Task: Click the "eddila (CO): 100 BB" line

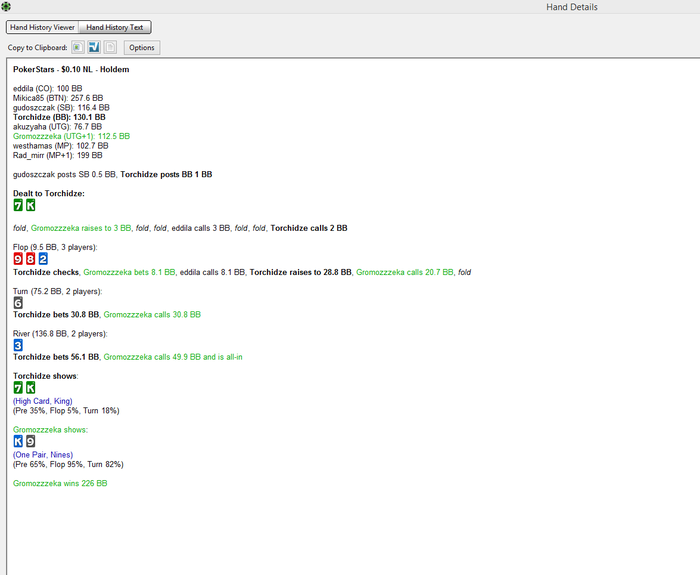Action: click(x=47, y=88)
